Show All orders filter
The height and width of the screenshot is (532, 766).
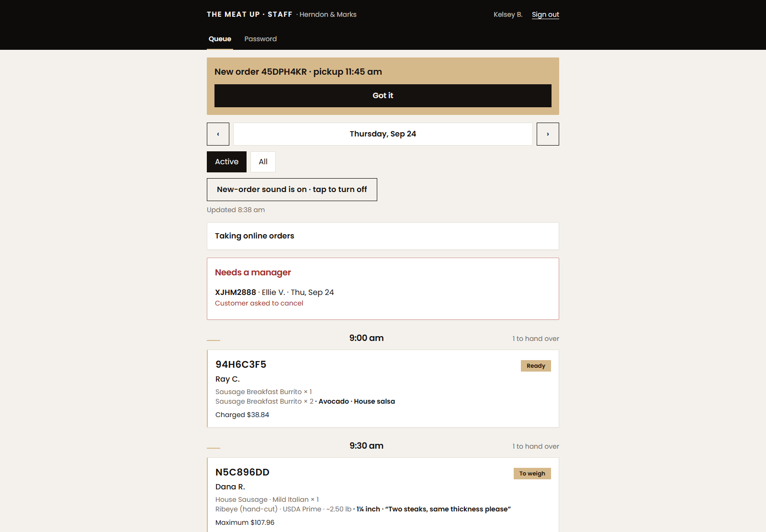(x=263, y=162)
